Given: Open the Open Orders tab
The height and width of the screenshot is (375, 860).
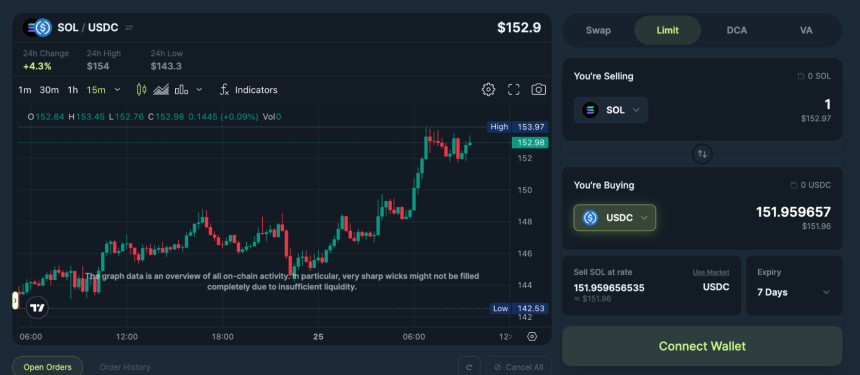Looking at the screenshot, I should point(47,367).
